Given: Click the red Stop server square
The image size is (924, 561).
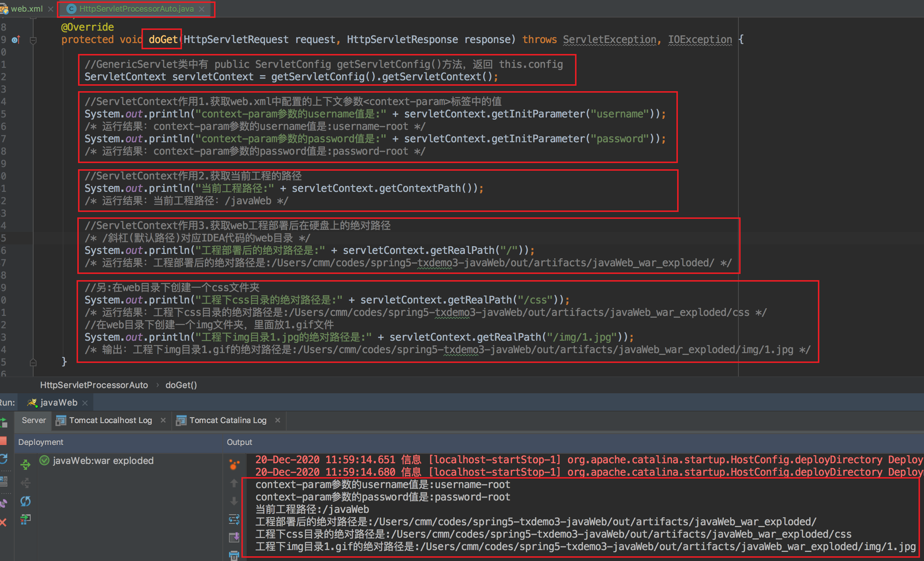Looking at the screenshot, I should tap(3, 441).
